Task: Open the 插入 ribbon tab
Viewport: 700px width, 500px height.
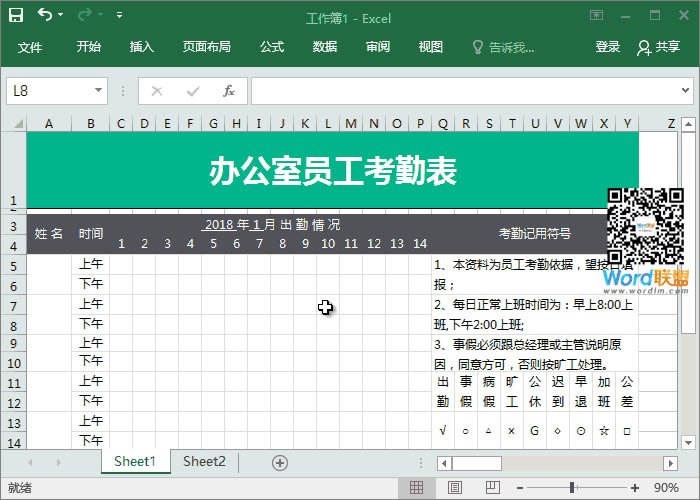Action: pos(142,47)
